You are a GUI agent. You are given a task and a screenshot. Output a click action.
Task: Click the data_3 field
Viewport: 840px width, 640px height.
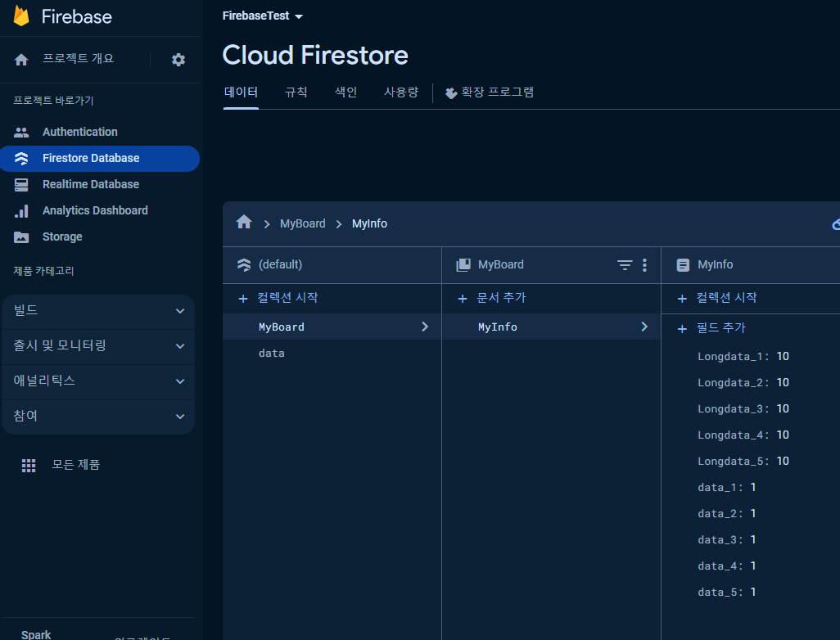click(x=727, y=540)
